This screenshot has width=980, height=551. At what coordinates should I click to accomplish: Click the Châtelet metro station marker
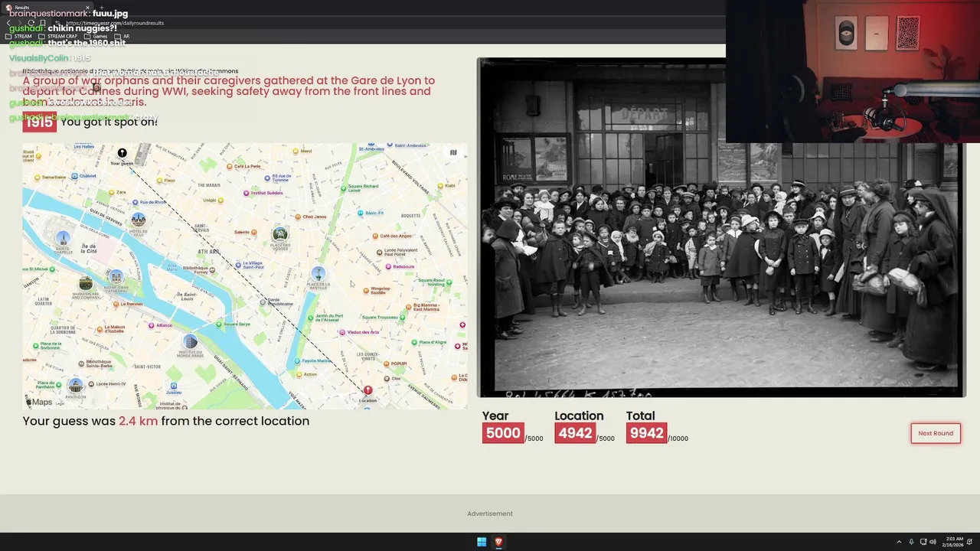click(75, 176)
